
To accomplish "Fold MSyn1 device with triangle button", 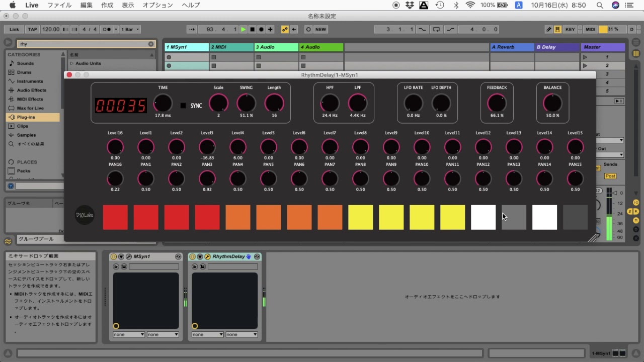I will (x=121, y=256).
